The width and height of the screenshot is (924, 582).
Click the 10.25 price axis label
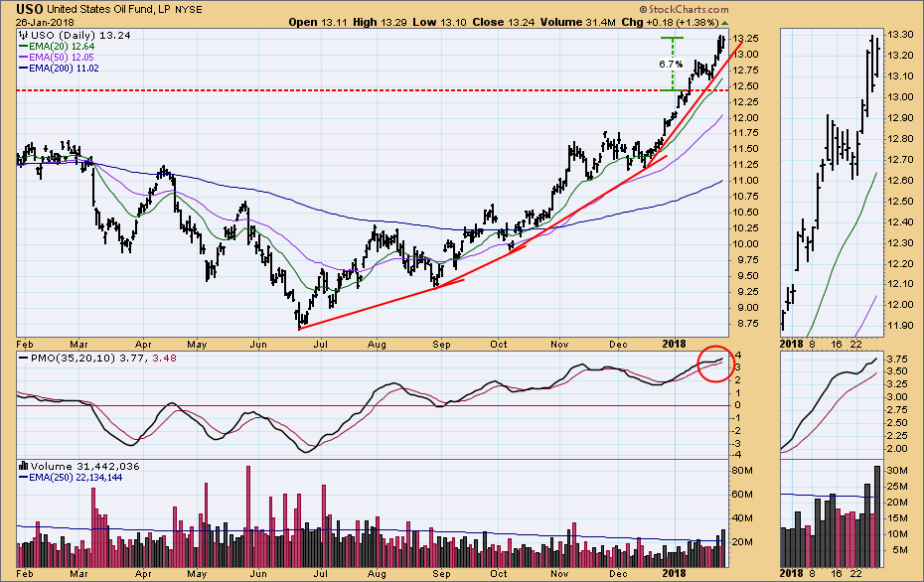click(x=744, y=228)
